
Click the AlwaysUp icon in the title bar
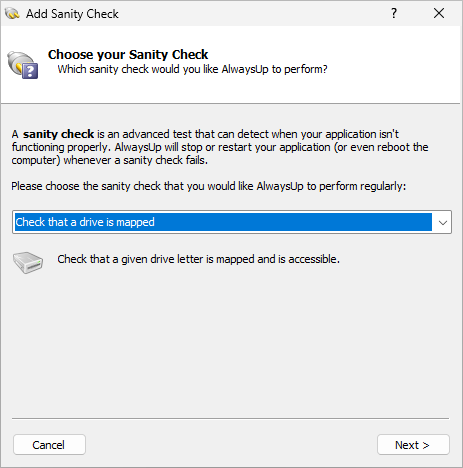tap(13, 14)
